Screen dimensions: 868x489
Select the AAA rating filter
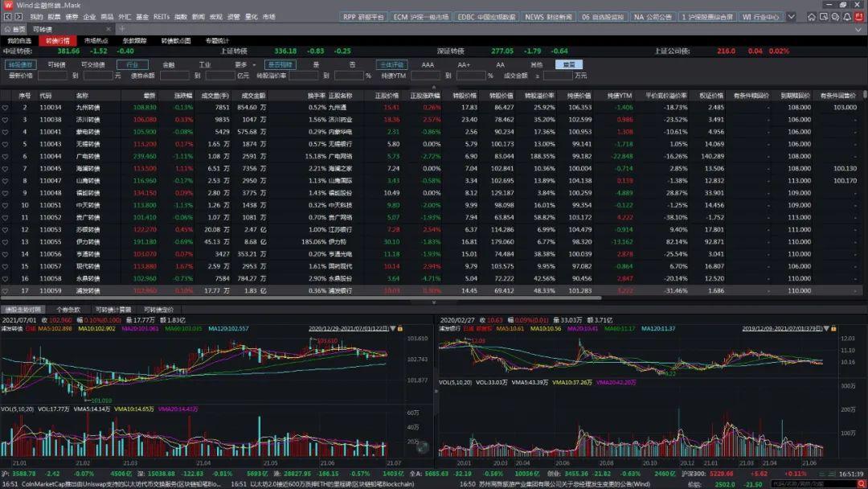tap(428, 65)
